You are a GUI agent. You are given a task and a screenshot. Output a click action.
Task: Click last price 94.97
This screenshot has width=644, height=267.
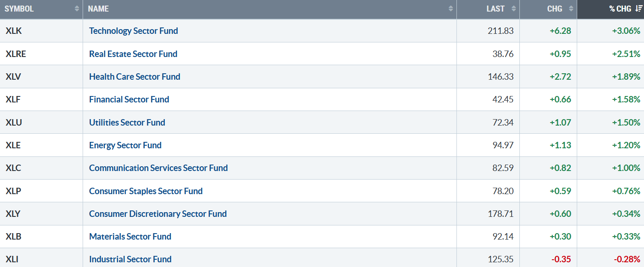pyautogui.click(x=503, y=145)
